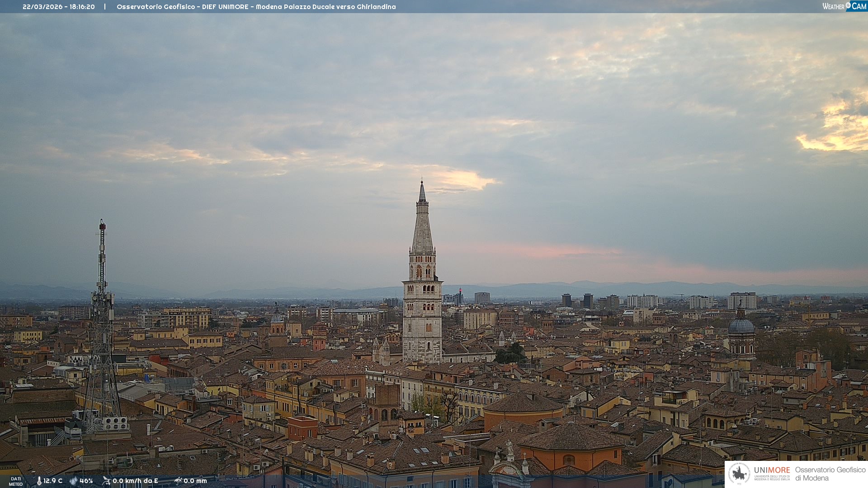The height and width of the screenshot is (488, 868).
Task: Click the 0.0 mm rainfall value
Action: [x=195, y=481]
